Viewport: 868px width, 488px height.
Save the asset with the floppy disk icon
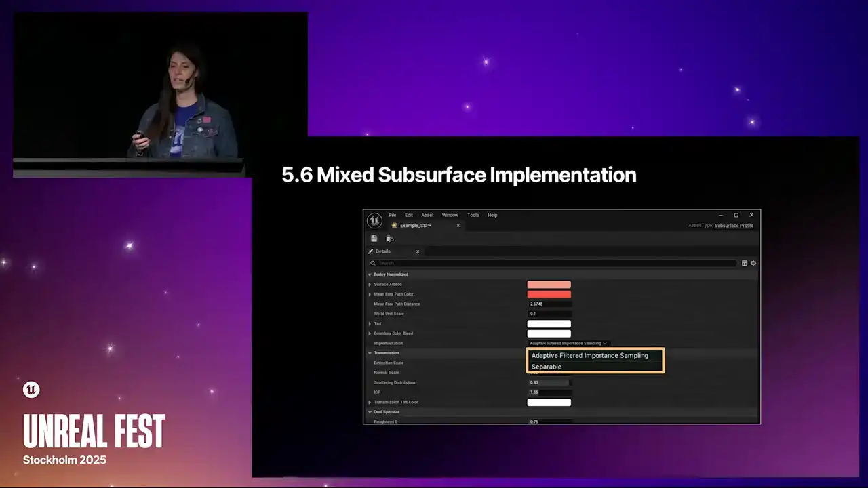point(374,239)
